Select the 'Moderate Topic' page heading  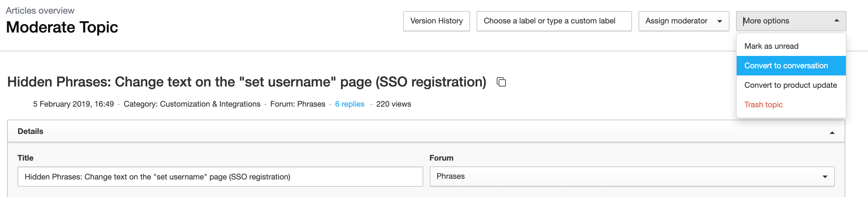62,27
